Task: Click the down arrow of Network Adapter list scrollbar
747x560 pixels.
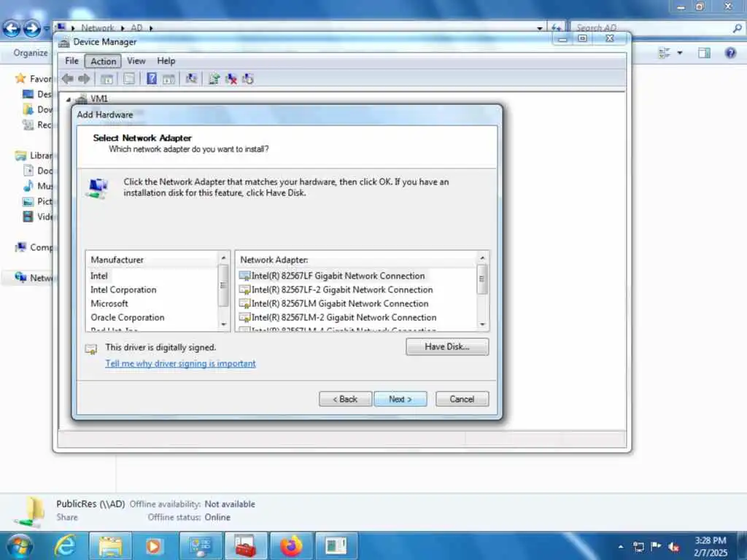Action: coord(482,324)
